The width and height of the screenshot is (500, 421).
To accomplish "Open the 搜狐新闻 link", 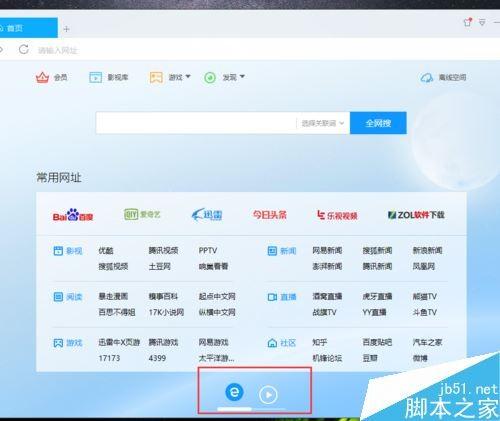I will click(x=377, y=251).
